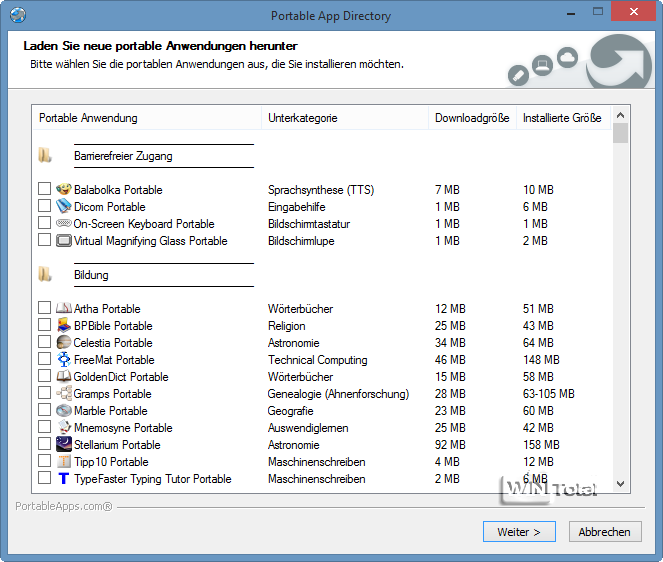Click the Celestia Portable planet icon
Viewport: 663px width, 562px height.
tap(63, 342)
